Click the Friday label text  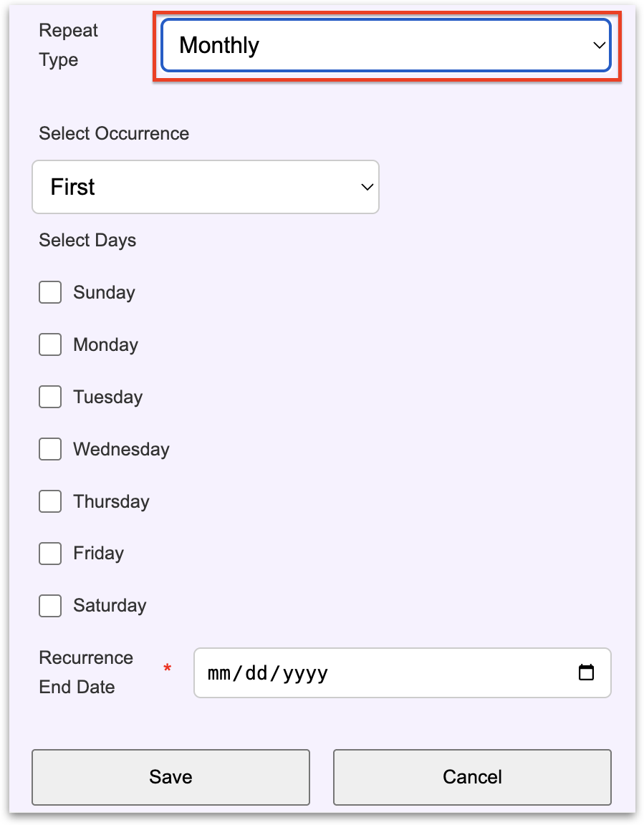coord(98,553)
